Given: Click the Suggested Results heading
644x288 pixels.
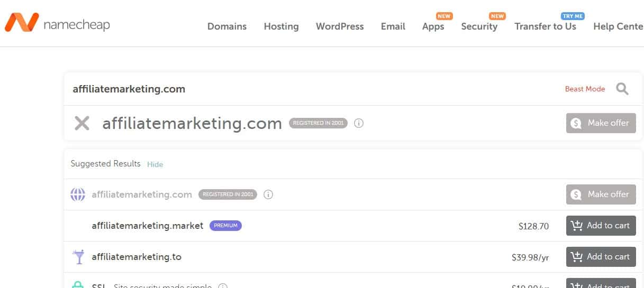Looking at the screenshot, I should (x=105, y=164).
